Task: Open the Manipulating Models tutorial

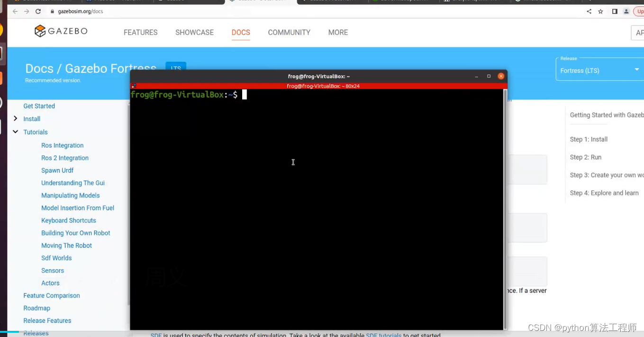Action: [x=71, y=195]
